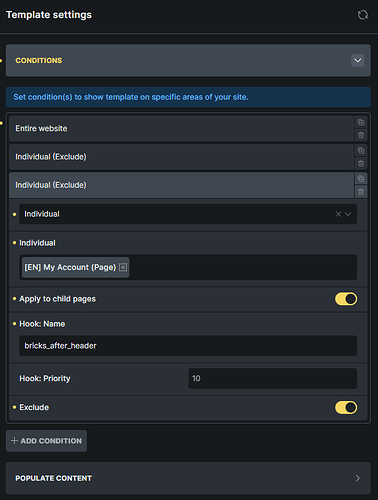Click the Exclude label text
This screenshot has width=378, height=500.
[x=34, y=407]
